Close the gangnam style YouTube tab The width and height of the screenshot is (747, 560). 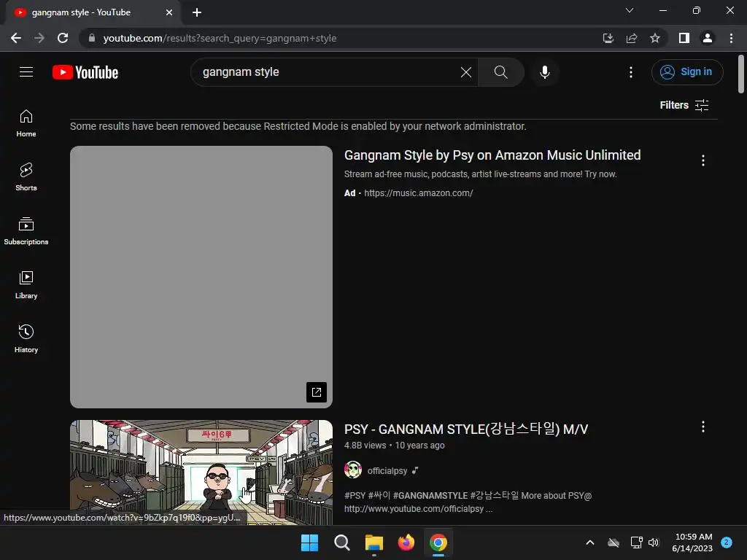169,12
